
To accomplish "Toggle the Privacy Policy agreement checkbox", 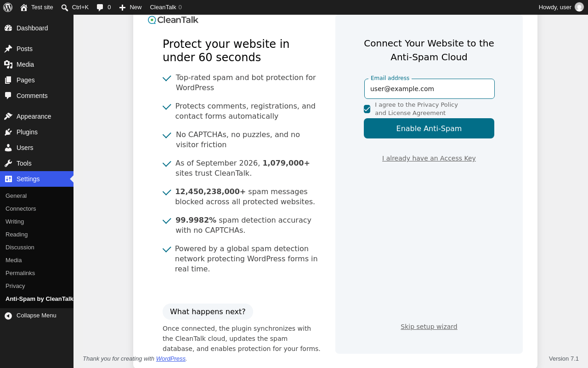I will click(x=367, y=109).
